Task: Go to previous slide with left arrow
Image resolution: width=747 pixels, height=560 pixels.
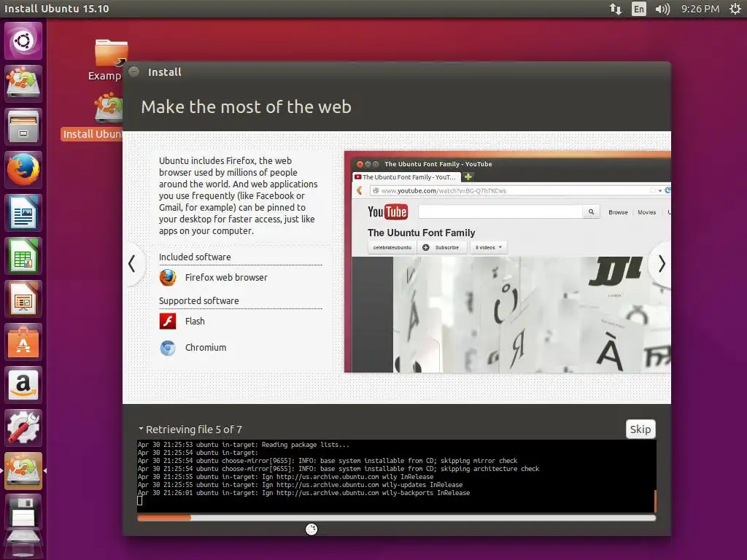Action: tap(132, 264)
